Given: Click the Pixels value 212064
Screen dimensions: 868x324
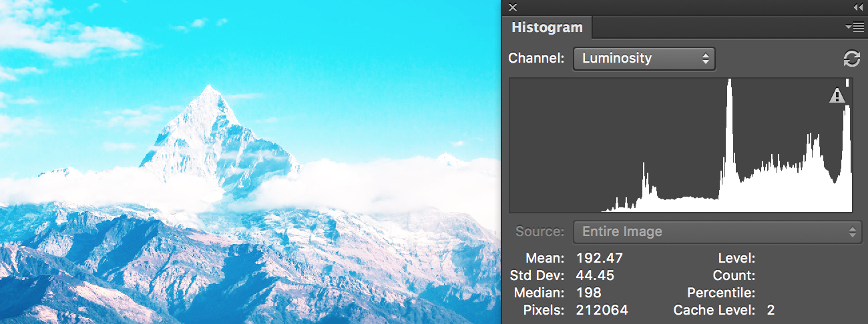Looking at the screenshot, I should pyautogui.click(x=601, y=310).
